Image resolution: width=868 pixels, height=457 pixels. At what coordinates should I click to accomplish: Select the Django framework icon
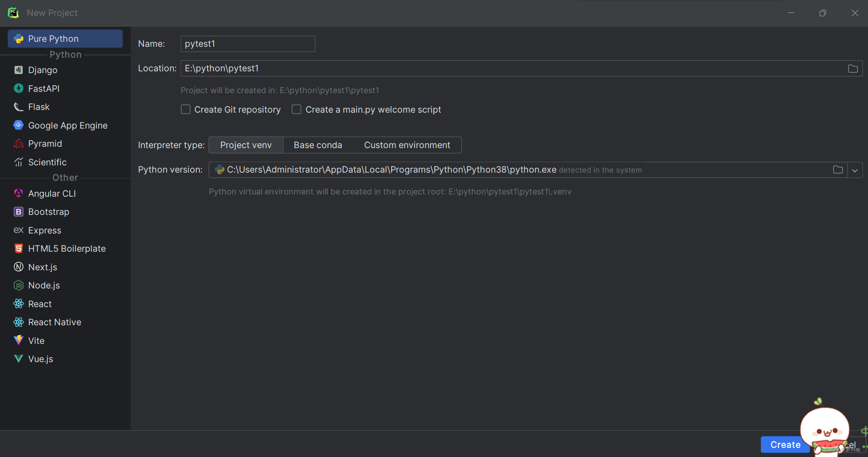coord(18,70)
